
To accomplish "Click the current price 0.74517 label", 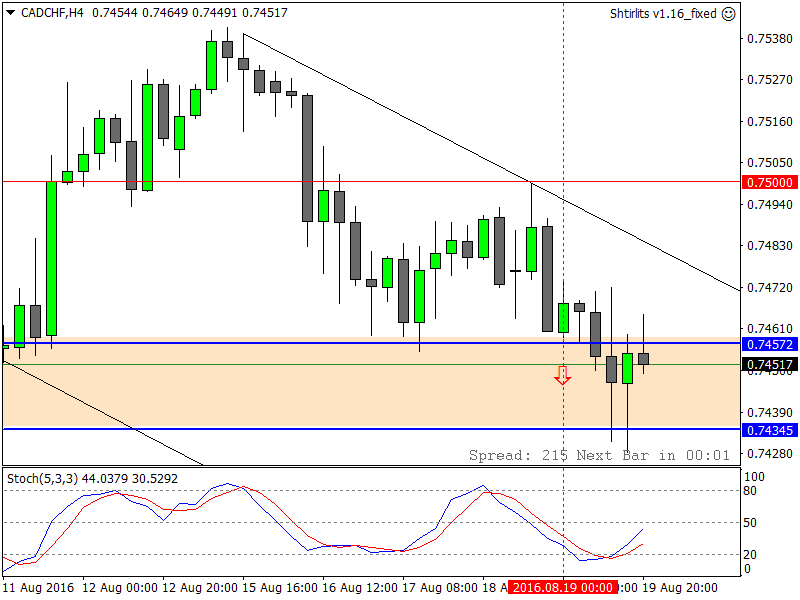I will [x=769, y=364].
